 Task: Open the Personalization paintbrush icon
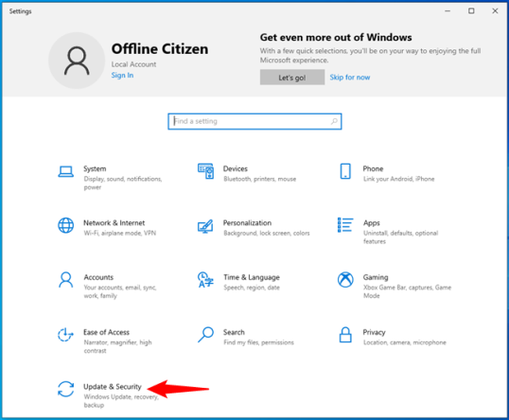(x=205, y=226)
